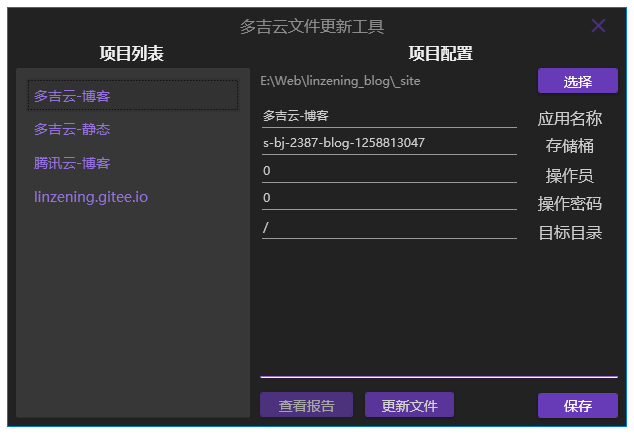Focus the 操作员 input field
This screenshot has height=435, width=634.
[x=389, y=171]
